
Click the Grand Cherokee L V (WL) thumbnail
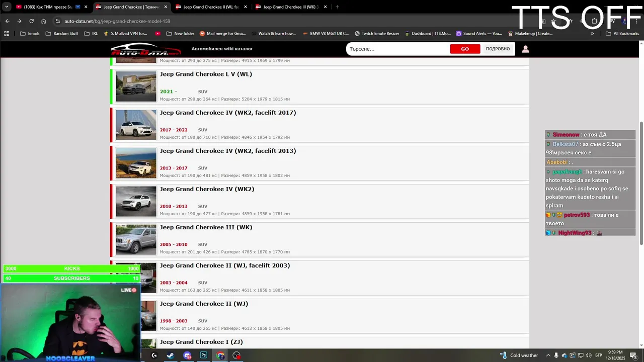(136, 86)
